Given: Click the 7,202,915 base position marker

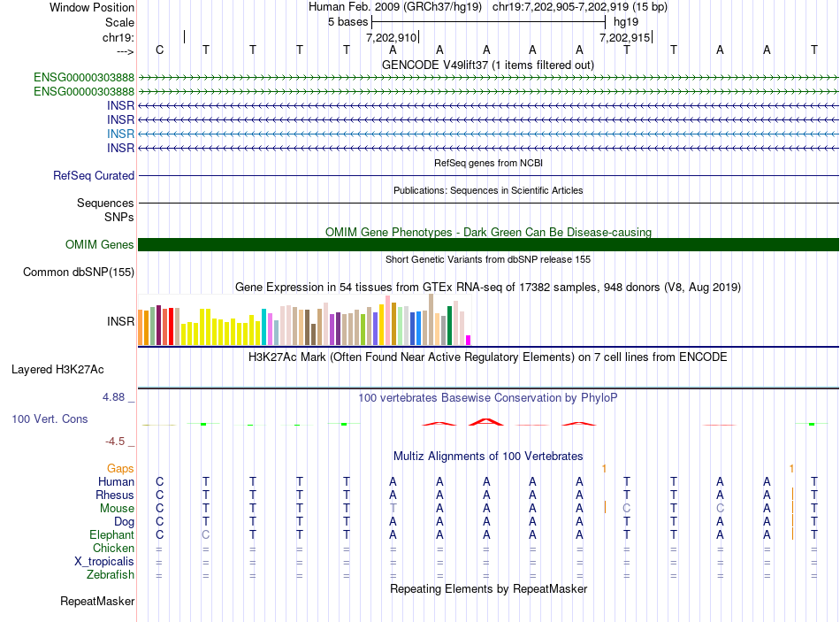Looking at the screenshot, I should 624,37.
